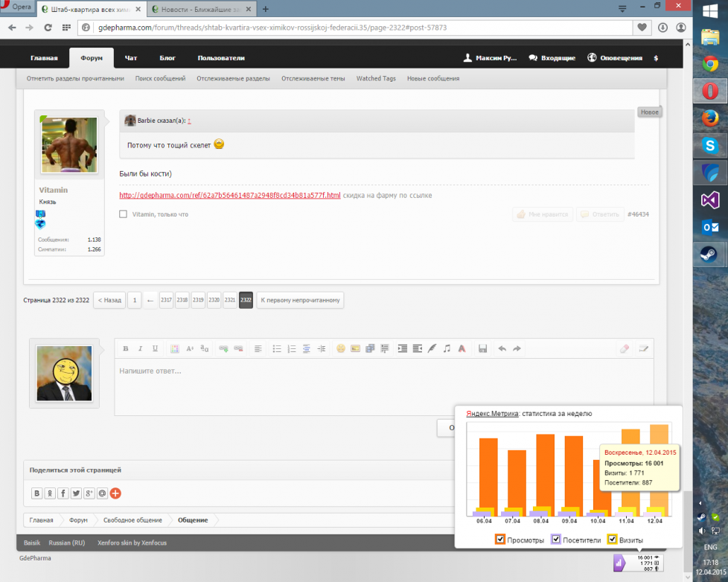Viewport: 728px width, 582px height.
Task: Uncheck Просмотры in Metrika chart legend
Action: click(x=500, y=540)
